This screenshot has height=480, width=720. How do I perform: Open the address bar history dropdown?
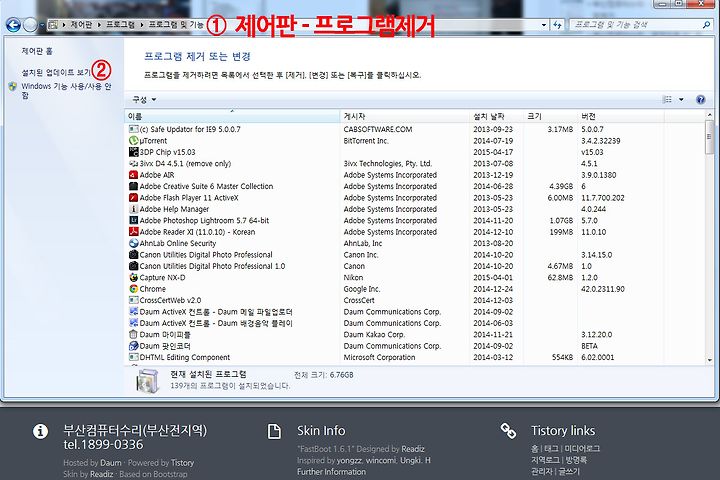coord(544,25)
